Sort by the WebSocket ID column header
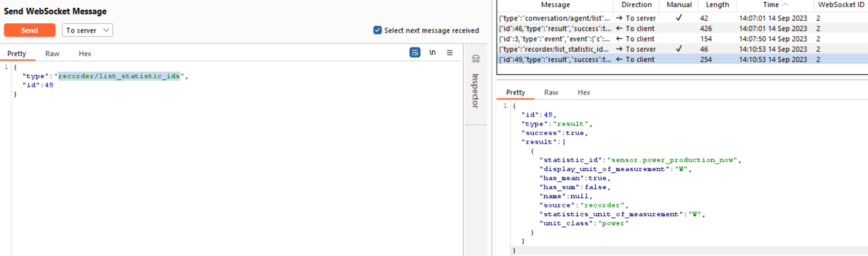This screenshot has height=256, width=868. coord(841,5)
